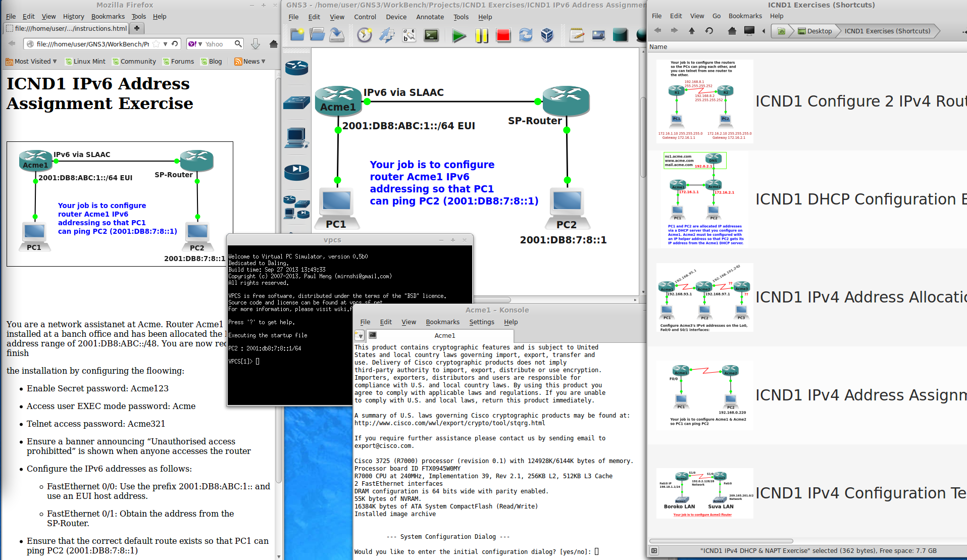Click the GNS3 console terminal icon
Image resolution: width=967 pixels, height=560 pixels.
pos(431,35)
